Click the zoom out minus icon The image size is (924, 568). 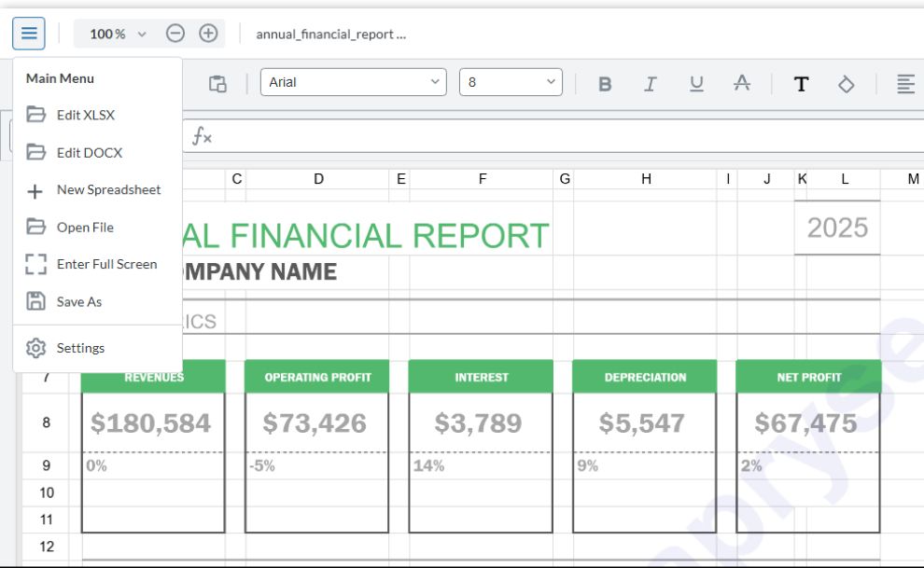point(175,33)
